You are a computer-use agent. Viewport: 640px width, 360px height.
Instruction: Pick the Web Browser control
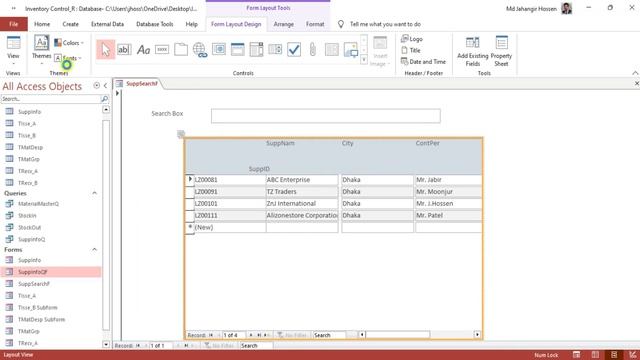click(x=219, y=50)
